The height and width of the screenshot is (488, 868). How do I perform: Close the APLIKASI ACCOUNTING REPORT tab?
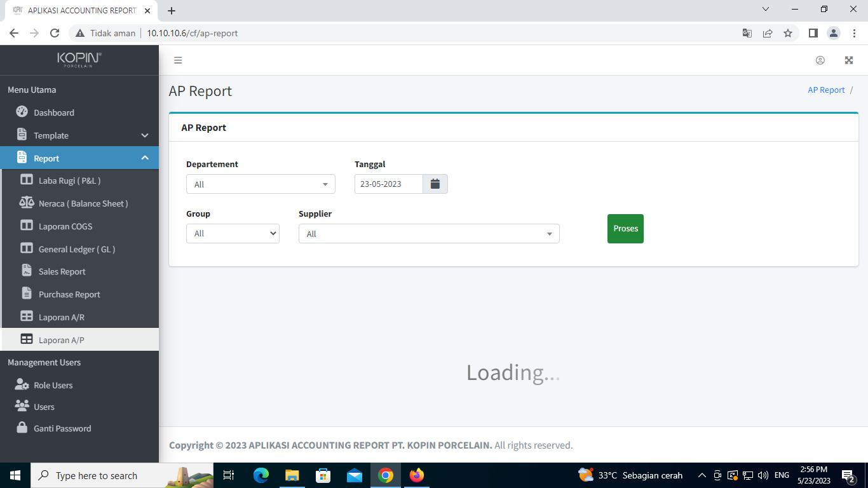pos(147,11)
